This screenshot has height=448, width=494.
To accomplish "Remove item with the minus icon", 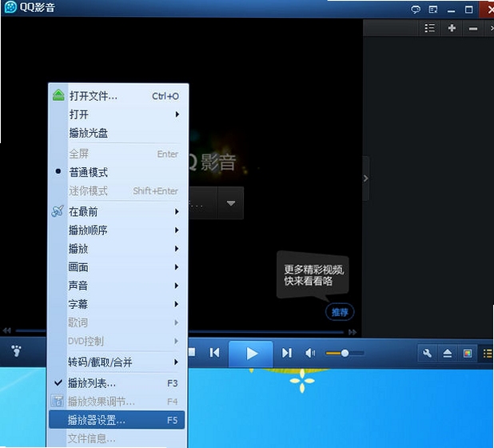I will (x=473, y=29).
